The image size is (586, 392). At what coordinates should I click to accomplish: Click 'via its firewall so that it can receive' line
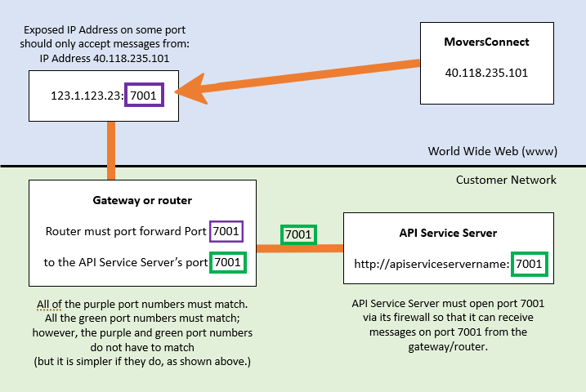point(448,318)
